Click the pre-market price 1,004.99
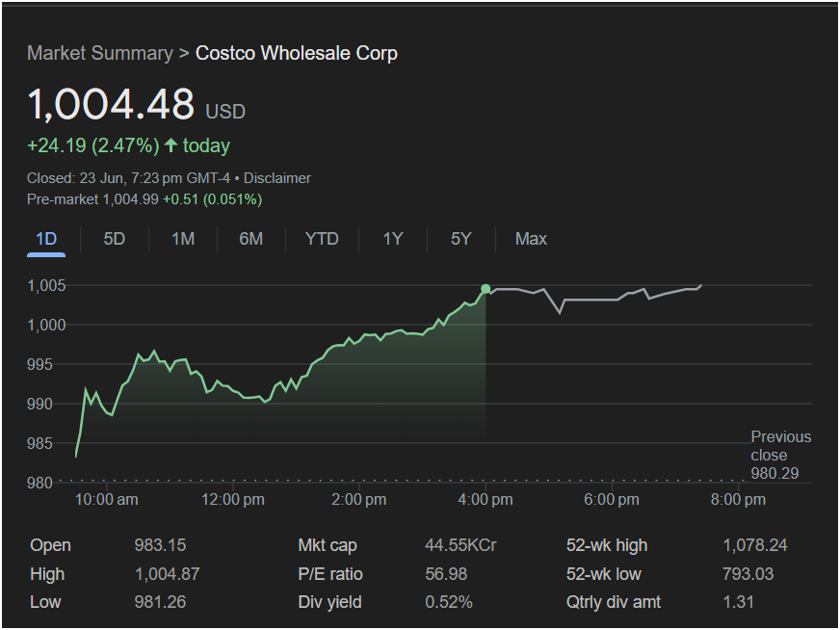840x630 pixels. click(130, 199)
